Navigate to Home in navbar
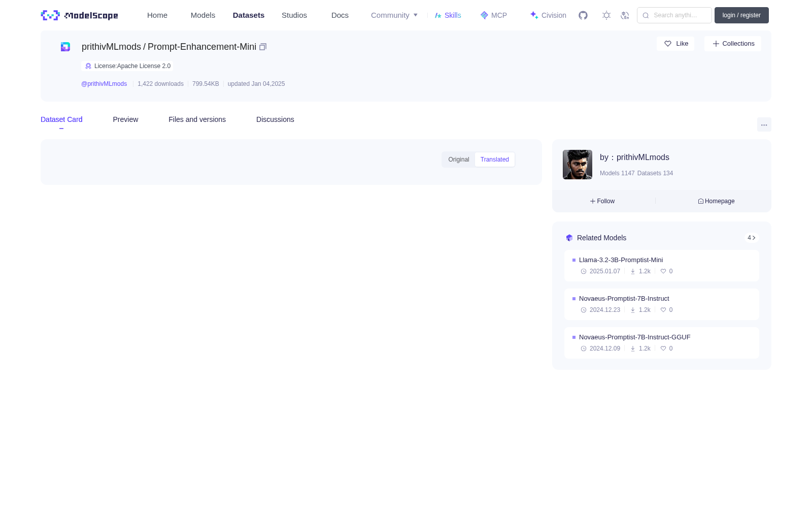The height and width of the screenshot is (508, 812). (157, 15)
